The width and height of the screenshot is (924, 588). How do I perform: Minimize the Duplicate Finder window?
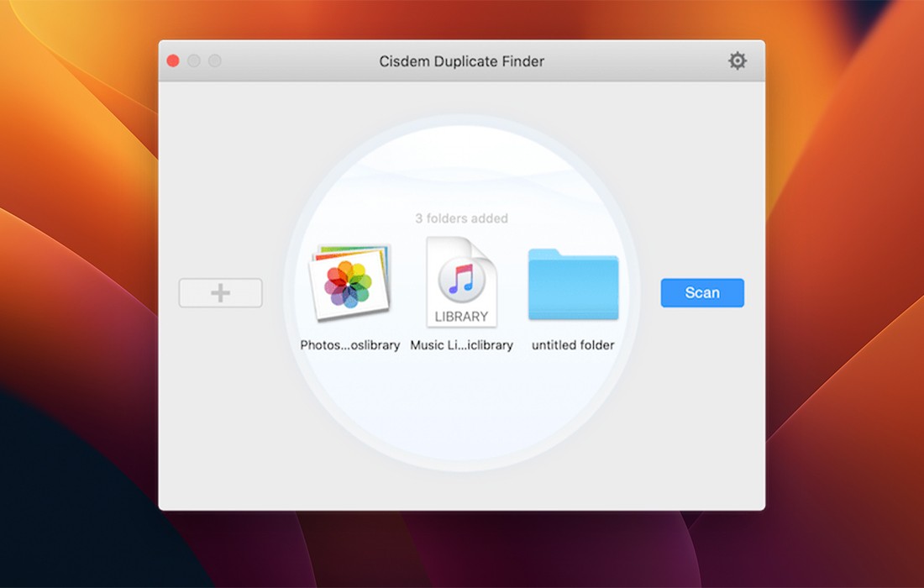point(194,61)
